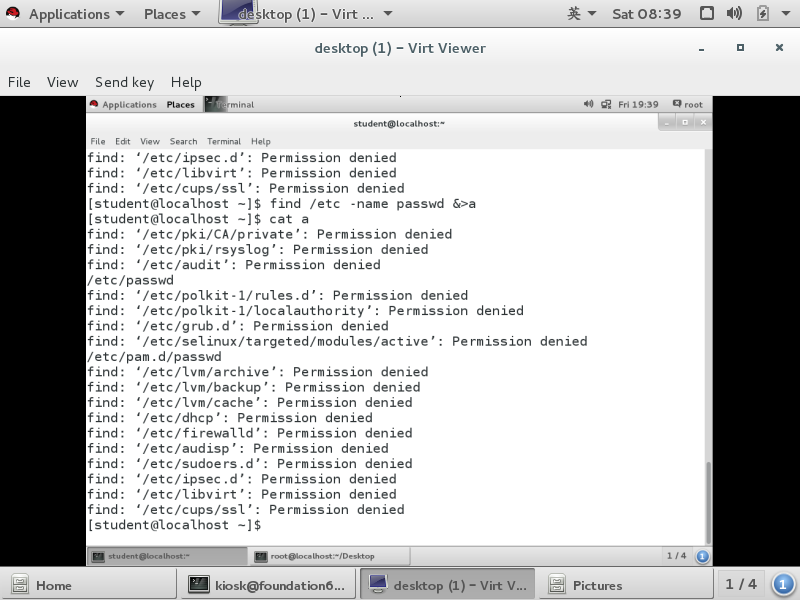Click guest workspace switcher 1 / 4
The image size is (800, 600).
click(676, 556)
